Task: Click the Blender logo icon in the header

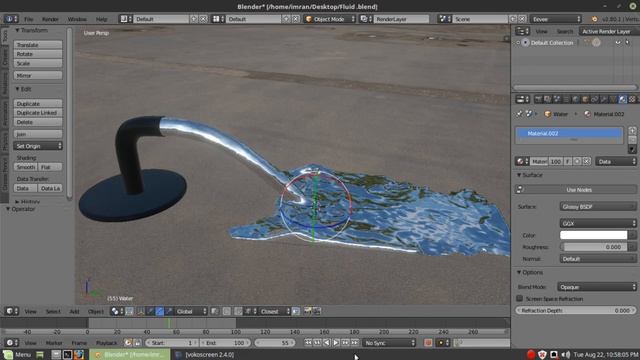Action: click(x=594, y=19)
